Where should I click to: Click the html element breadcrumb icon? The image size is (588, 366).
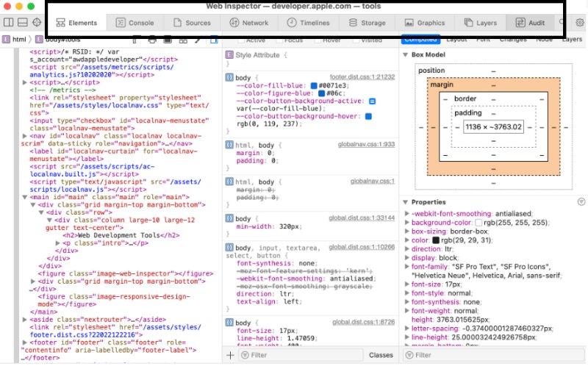coord(7,39)
